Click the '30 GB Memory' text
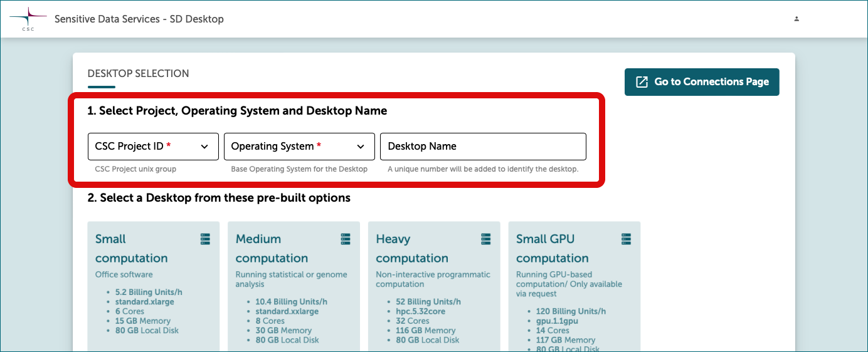 (284, 331)
